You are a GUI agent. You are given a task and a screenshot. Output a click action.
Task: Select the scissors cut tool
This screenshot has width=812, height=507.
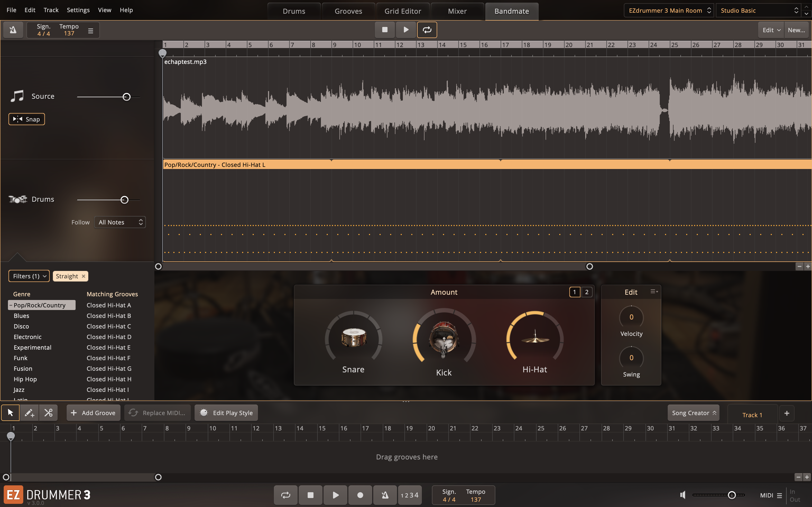(x=48, y=413)
